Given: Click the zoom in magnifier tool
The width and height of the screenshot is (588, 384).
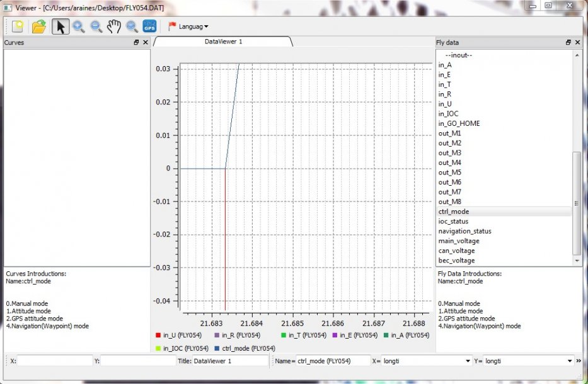Looking at the screenshot, I should 79,26.
